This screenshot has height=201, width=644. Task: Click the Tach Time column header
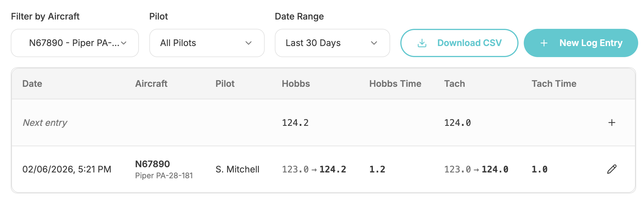click(x=554, y=84)
